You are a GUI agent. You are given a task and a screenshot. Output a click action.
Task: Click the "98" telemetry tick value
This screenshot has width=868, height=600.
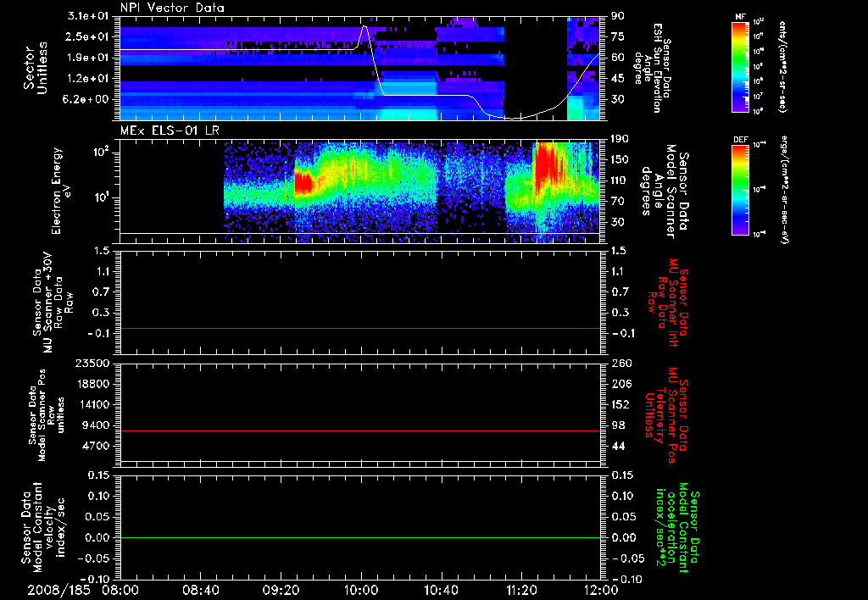click(x=617, y=425)
